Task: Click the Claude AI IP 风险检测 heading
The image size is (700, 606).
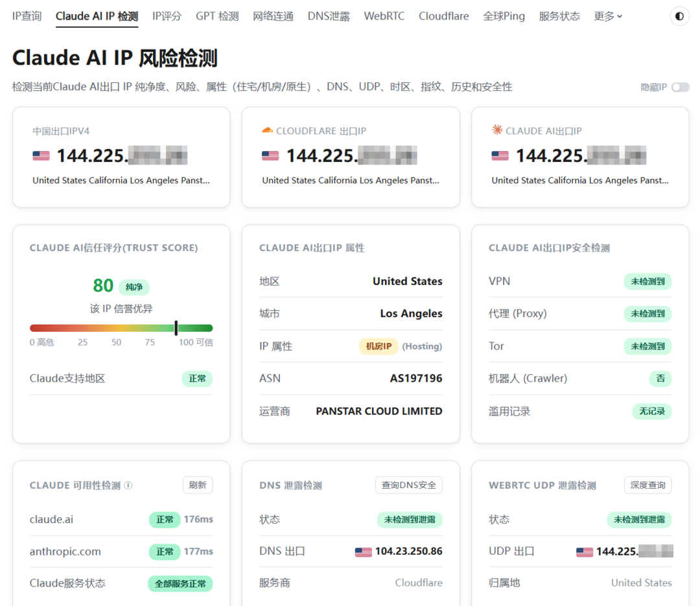Action: tap(115, 58)
